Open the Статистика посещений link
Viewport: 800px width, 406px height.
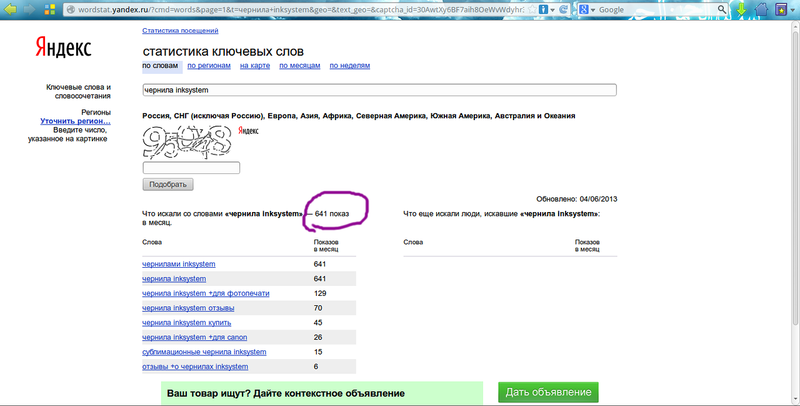pos(180,31)
